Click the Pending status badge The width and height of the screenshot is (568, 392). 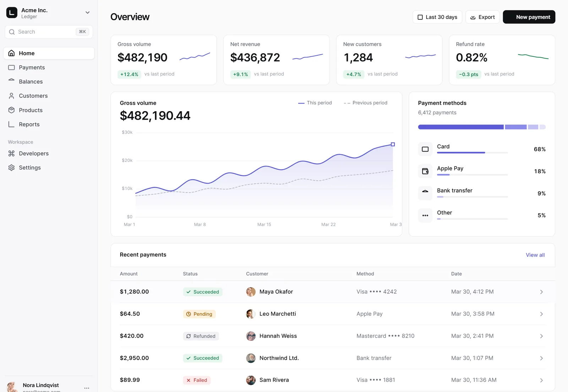coord(199,314)
